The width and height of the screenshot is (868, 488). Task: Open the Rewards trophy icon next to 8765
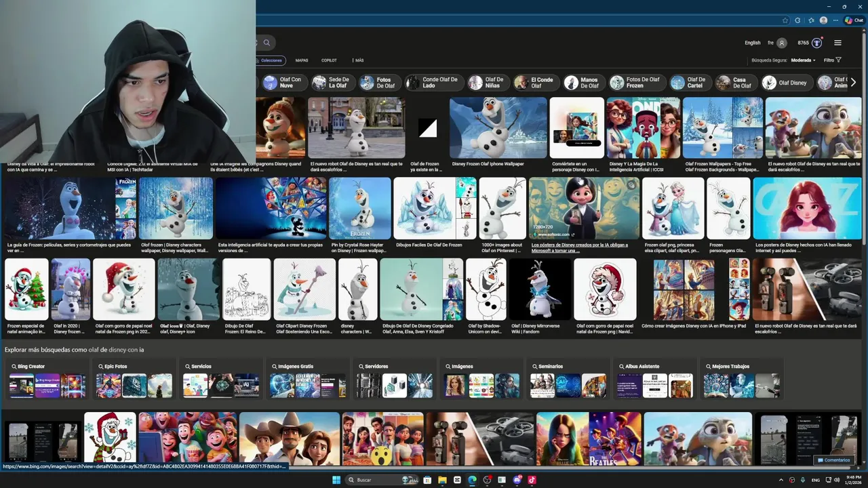[816, 43]
